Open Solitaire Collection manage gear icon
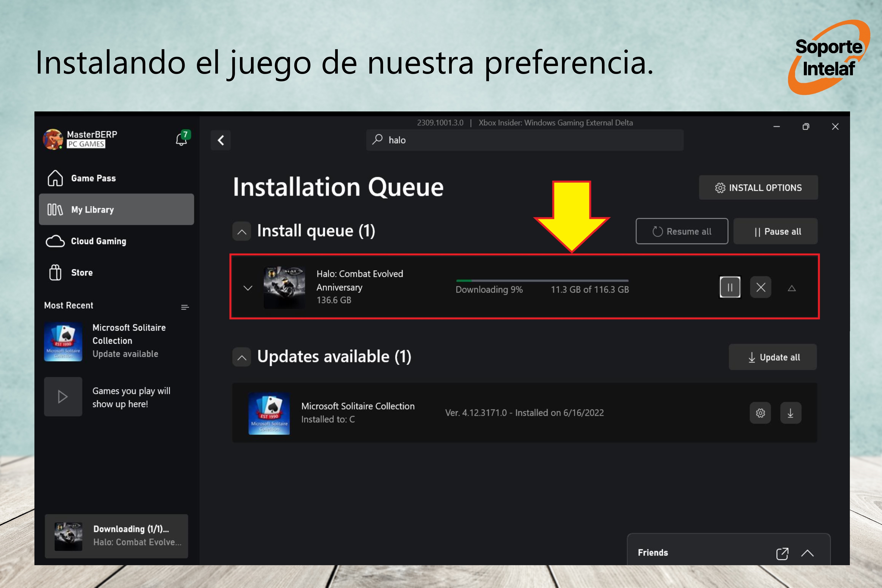882x588 pixels. point(760,413)
